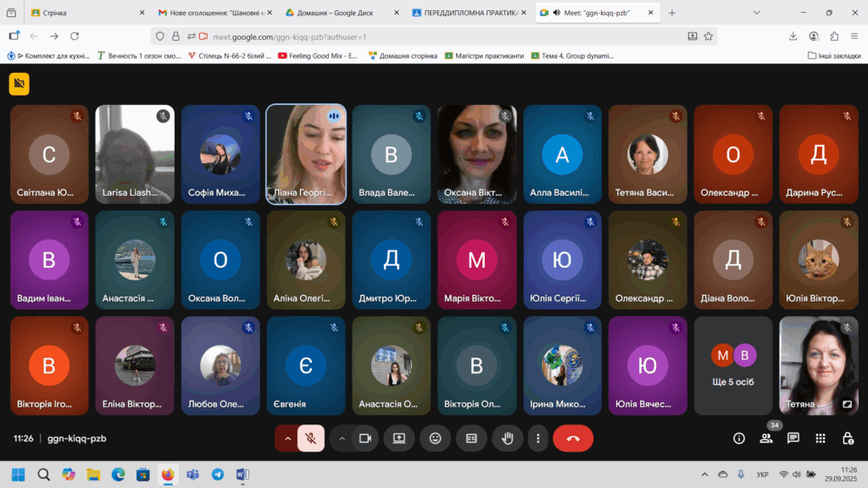Start presenting your screen
Screen dimensions: 868x488
[x=399, y=438]
